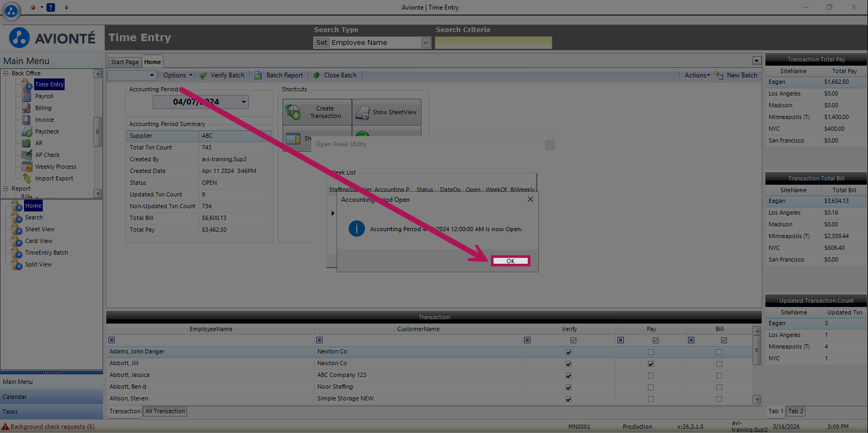
Task: Open the Options dropdown menu
Action: pyautogui.click(x=178, y=75)
